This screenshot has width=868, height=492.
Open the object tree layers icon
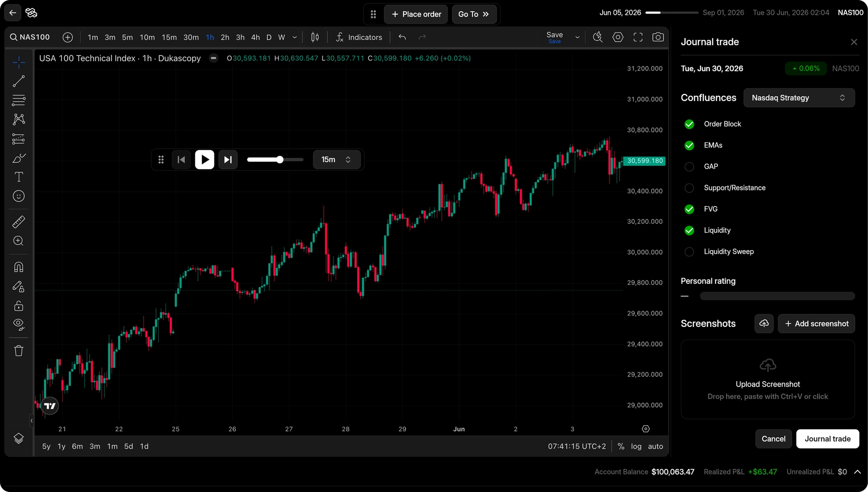coord(19,438)
